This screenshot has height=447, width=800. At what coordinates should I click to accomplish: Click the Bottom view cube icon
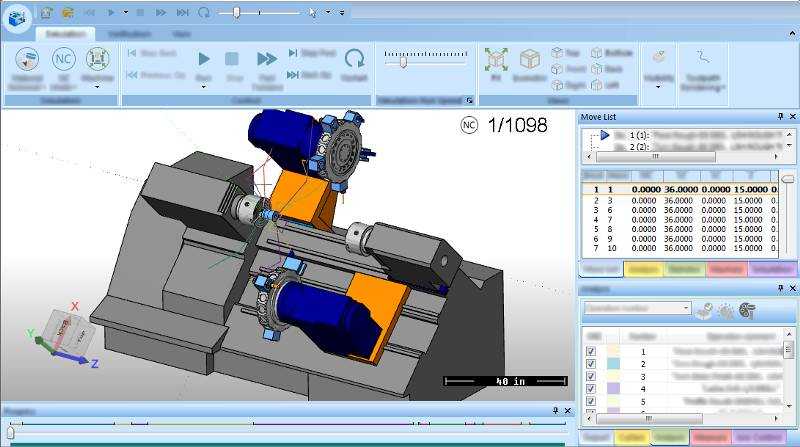pyautogui.click(x=597, y=52)
